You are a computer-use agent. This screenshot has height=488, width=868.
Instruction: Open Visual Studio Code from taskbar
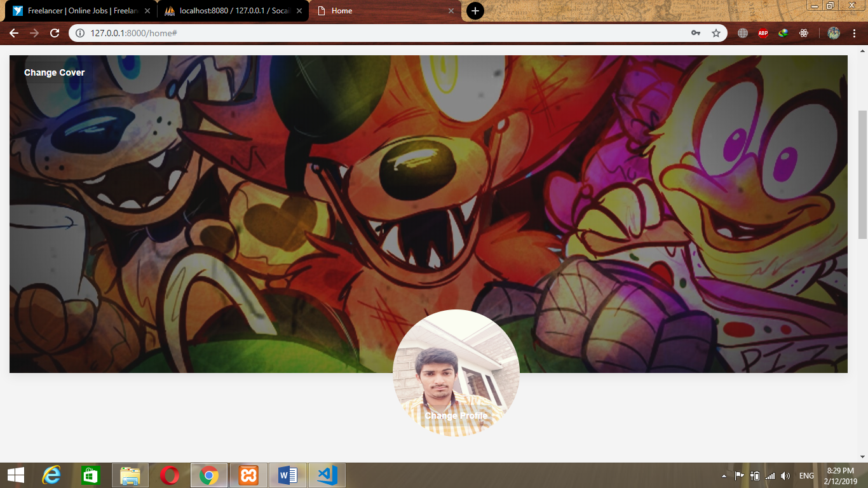327,475
